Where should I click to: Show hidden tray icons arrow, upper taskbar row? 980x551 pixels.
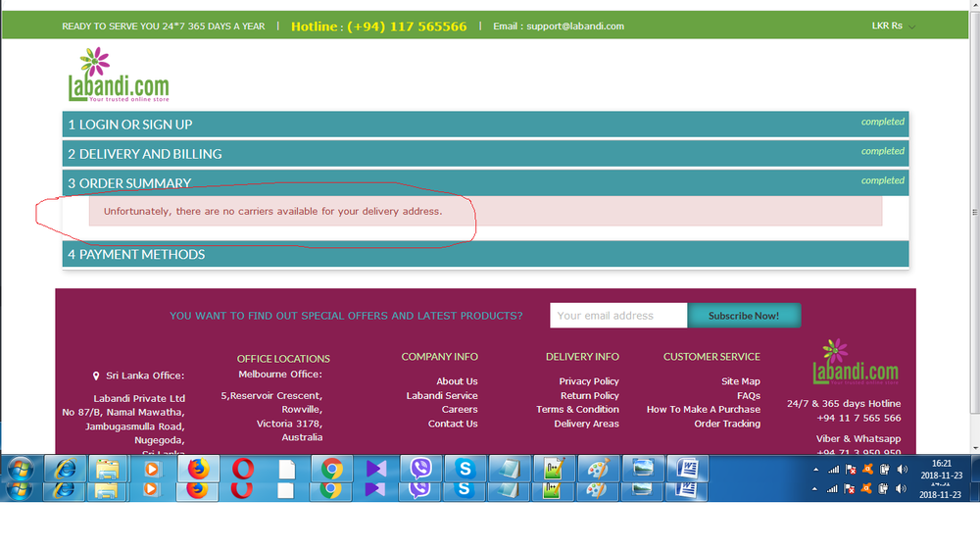point(815,470)
